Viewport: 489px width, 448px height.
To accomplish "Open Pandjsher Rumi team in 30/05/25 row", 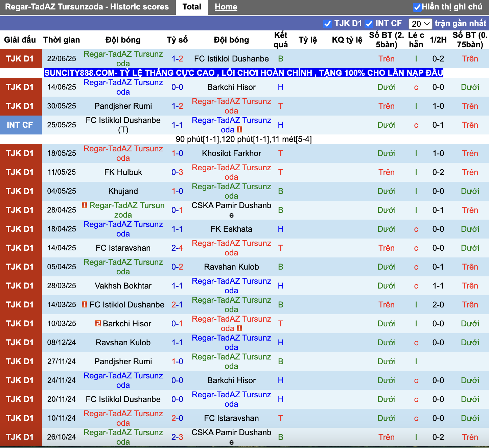I will 123,106.
